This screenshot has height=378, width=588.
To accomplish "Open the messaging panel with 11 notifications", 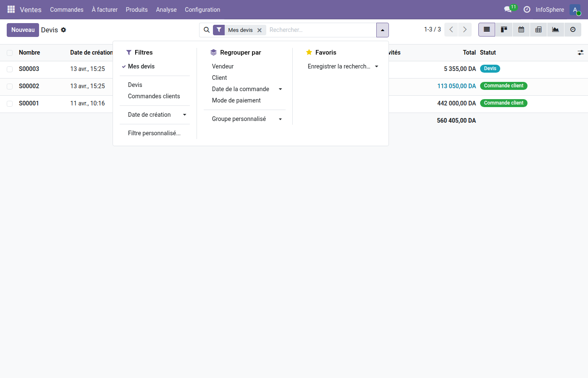I will (x=507, y=9).
